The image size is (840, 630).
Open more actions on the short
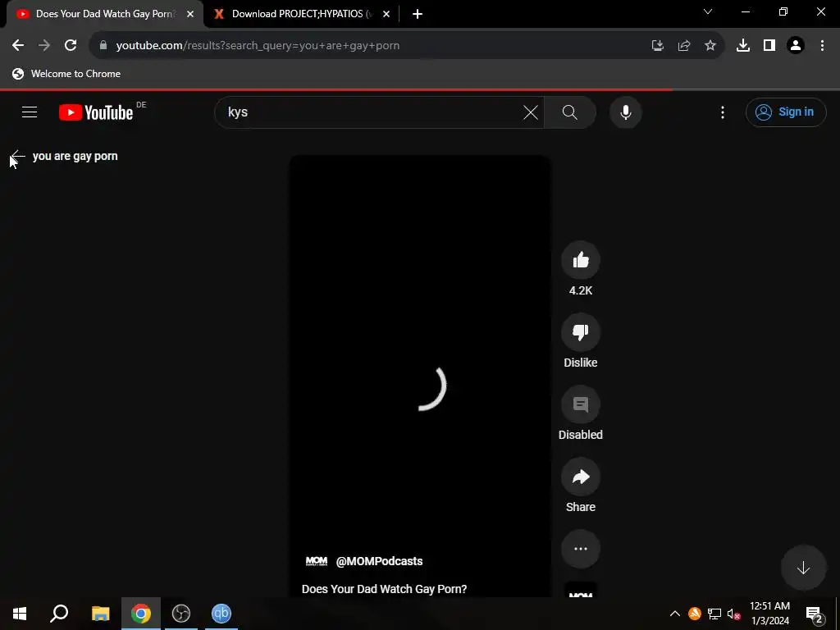581,549
